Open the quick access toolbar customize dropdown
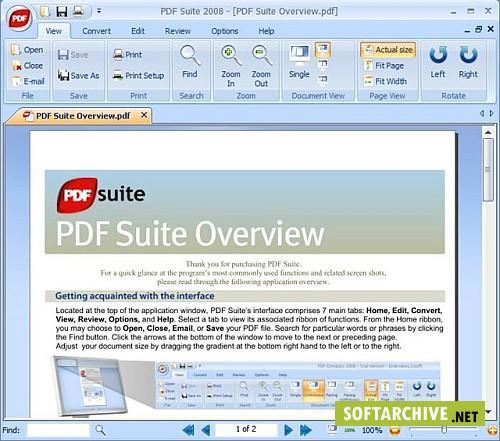 click(x=99, y=11)
